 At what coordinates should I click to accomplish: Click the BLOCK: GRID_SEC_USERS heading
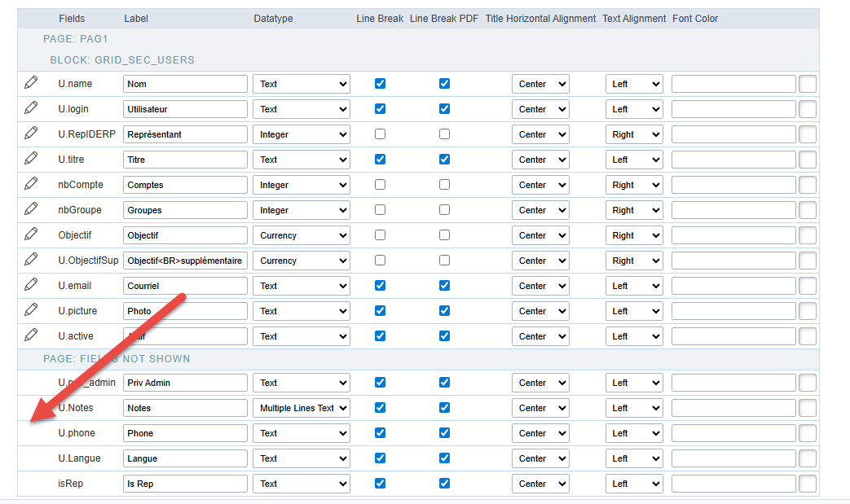[x=122, y=60]
